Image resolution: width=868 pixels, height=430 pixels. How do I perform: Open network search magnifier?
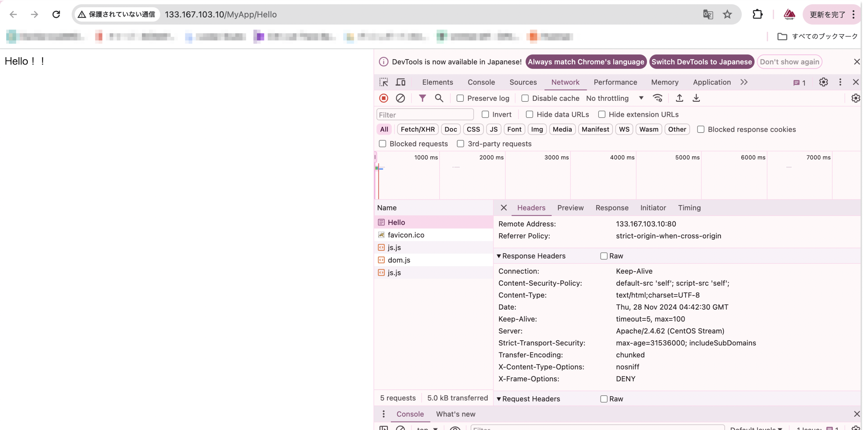(439, 98)
